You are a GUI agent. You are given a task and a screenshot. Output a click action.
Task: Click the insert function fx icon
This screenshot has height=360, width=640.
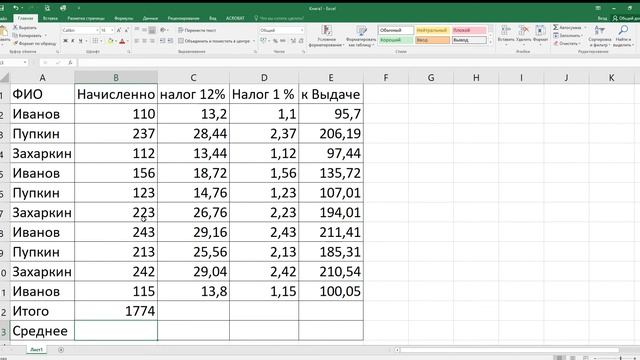(70, 62)
